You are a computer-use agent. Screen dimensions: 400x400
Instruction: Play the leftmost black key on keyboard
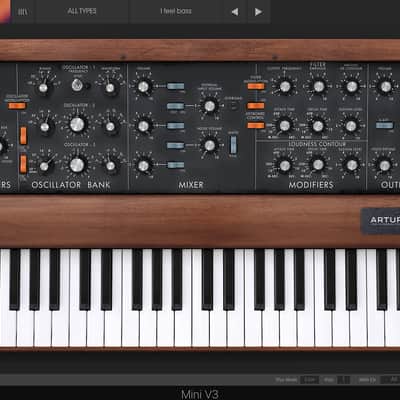15,279
